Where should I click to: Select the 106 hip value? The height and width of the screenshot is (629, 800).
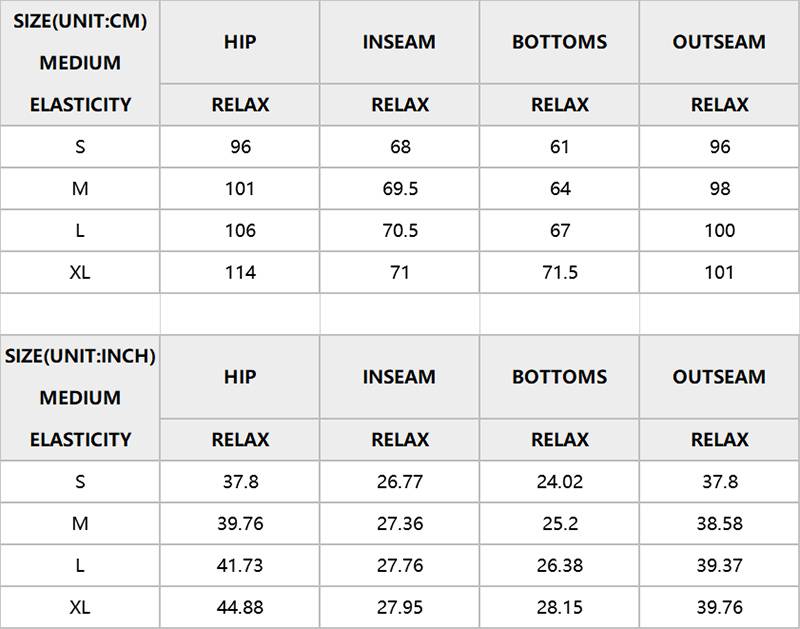pos(240,231)
